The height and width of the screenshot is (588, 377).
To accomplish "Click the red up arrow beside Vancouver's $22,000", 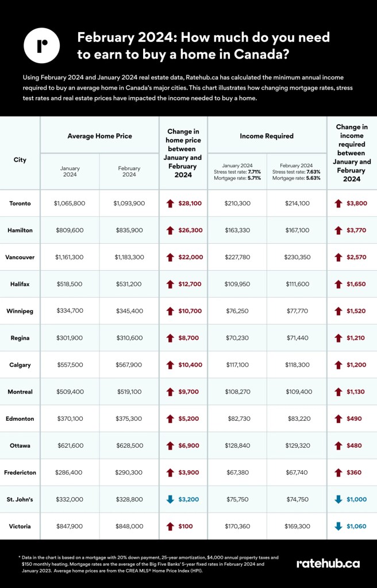I will pos(170,257).
